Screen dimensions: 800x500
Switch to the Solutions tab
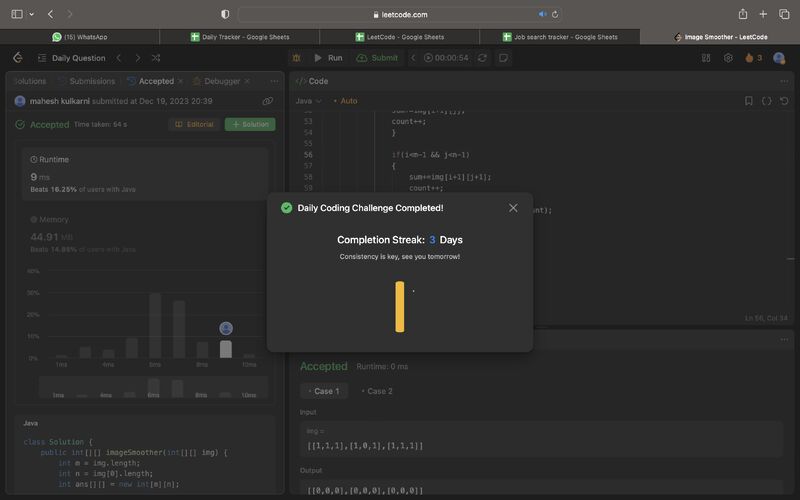pos(30,81)
